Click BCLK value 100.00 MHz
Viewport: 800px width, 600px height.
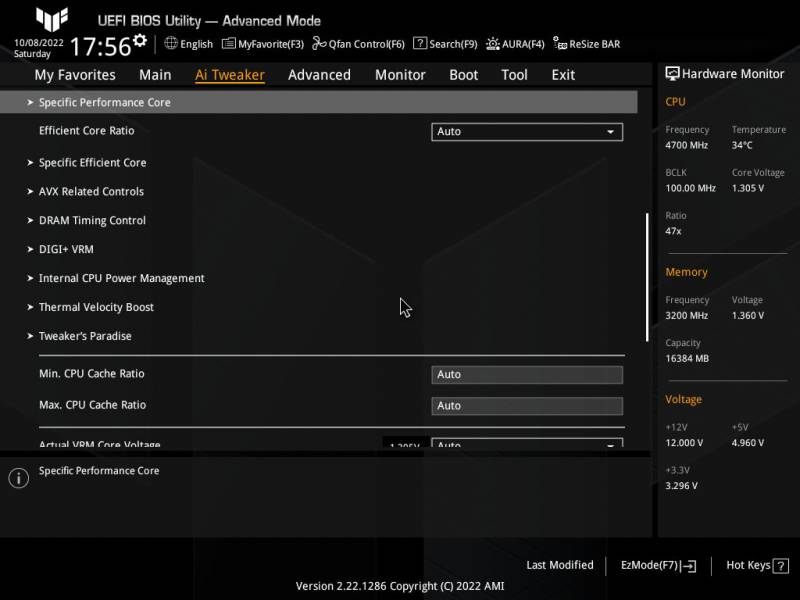pos(690,188)
